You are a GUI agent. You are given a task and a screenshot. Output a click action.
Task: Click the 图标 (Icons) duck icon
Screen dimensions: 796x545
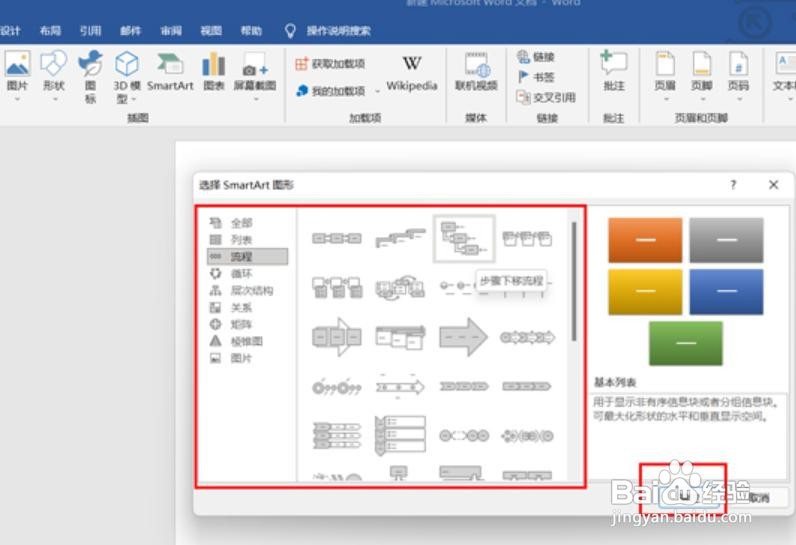tap(90, 63)
